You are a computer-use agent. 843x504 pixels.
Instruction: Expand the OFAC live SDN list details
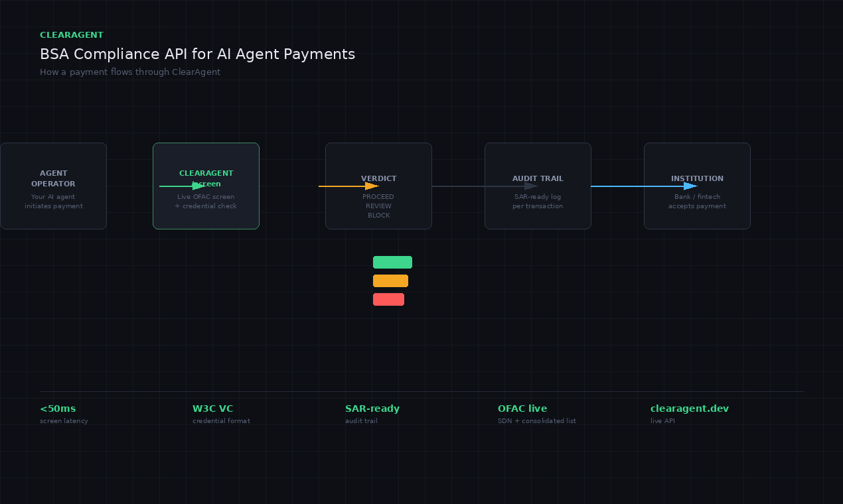point(522,409)
